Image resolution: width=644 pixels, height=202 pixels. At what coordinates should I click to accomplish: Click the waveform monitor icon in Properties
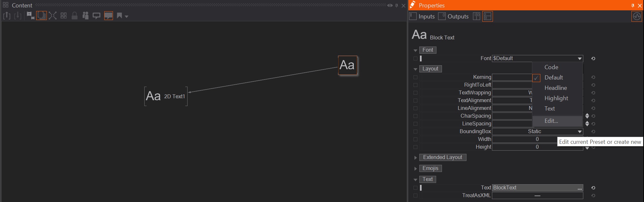pos(637,16)
